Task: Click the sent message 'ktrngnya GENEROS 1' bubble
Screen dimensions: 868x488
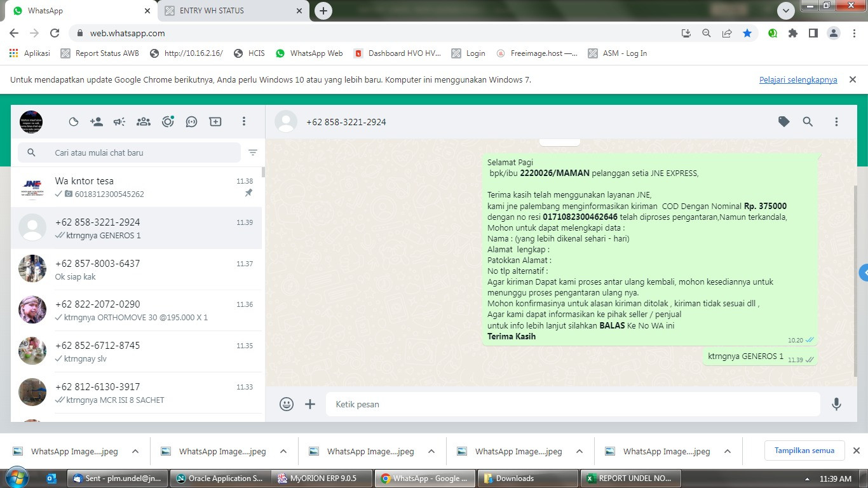Action: (x=759, y=357)
